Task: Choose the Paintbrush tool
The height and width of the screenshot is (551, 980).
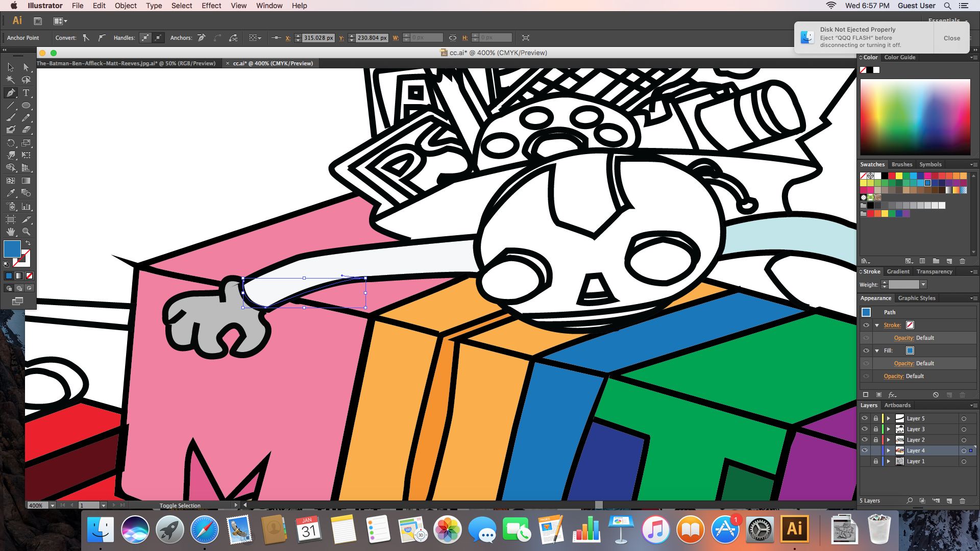Action: coord(11,118)
